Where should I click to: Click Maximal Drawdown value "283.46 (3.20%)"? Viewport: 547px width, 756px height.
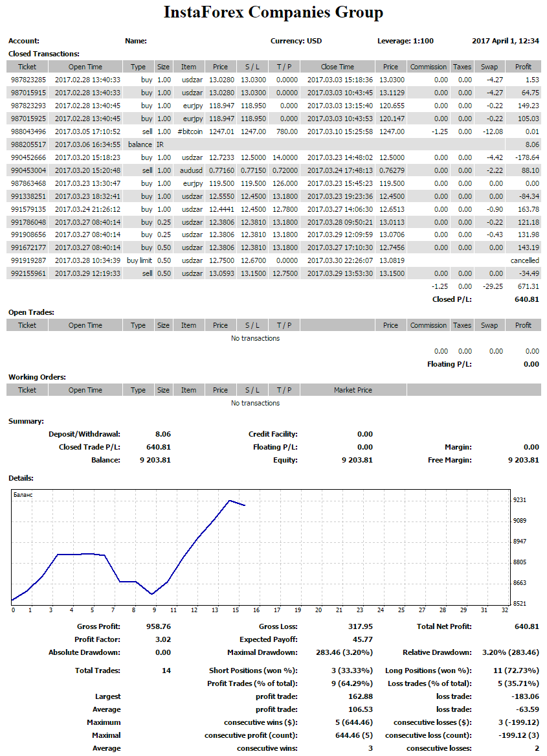(344, 653)
